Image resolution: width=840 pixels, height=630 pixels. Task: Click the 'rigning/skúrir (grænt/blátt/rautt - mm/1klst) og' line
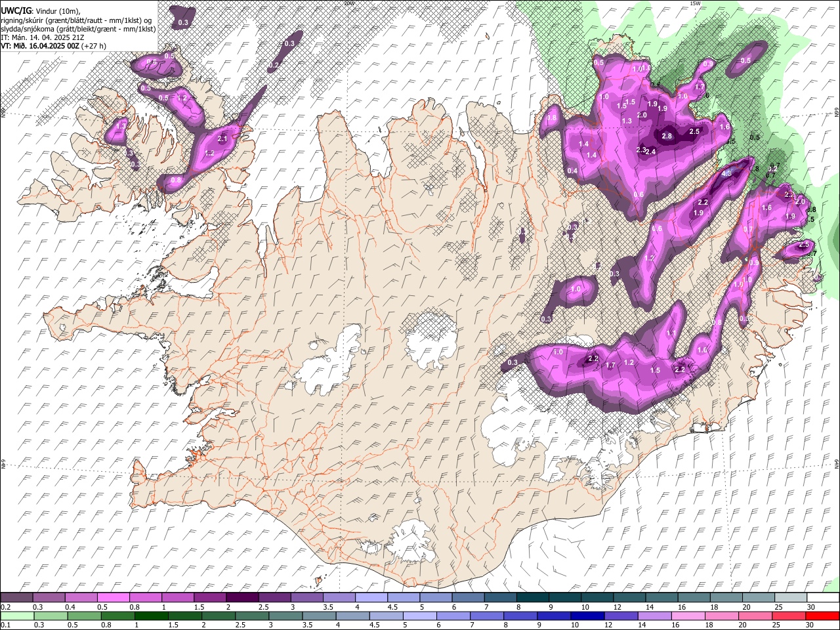pos(75,20)
